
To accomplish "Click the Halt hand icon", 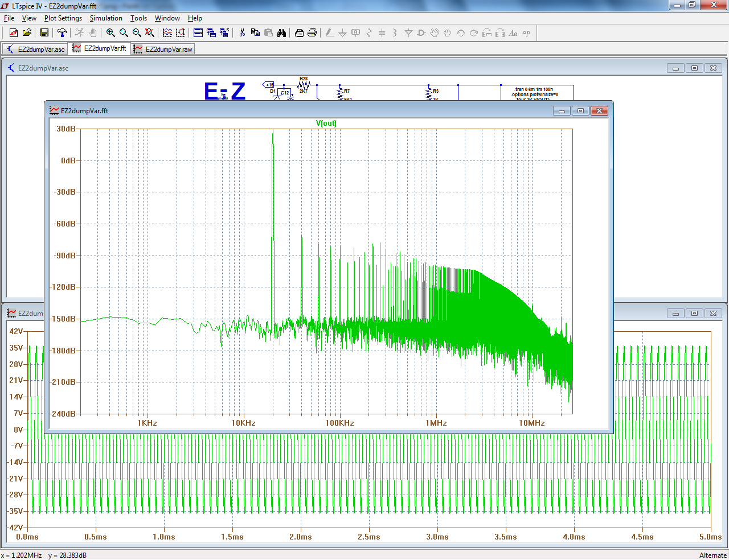I will [93, 33].
